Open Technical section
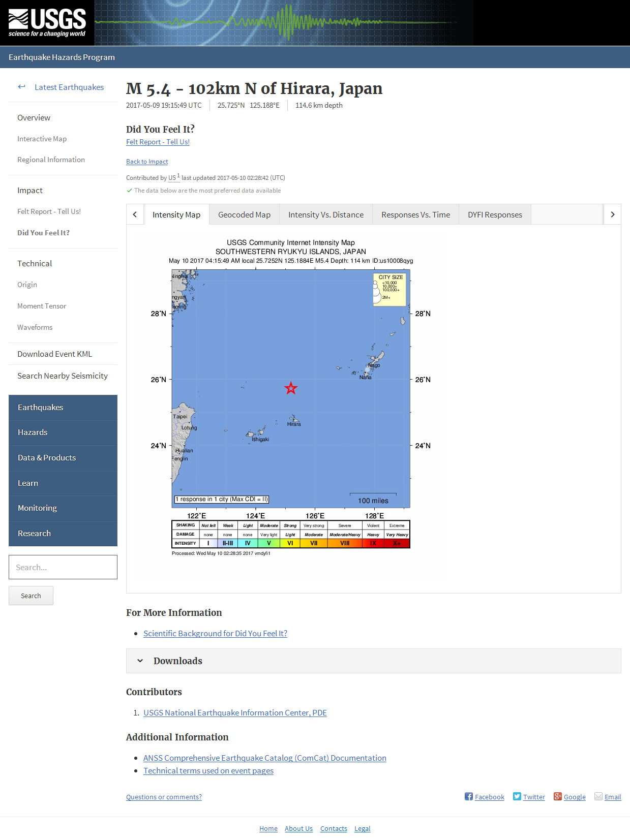The image size is (630, 840). pos(35,263)
